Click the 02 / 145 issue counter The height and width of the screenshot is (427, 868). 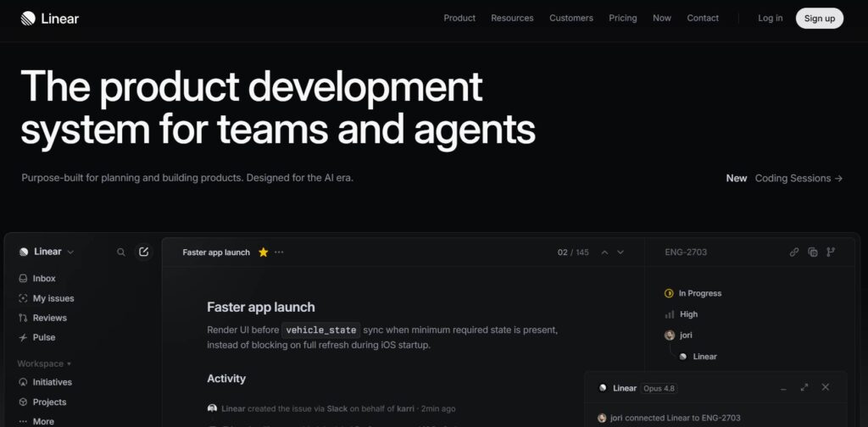tap(573, 252)
